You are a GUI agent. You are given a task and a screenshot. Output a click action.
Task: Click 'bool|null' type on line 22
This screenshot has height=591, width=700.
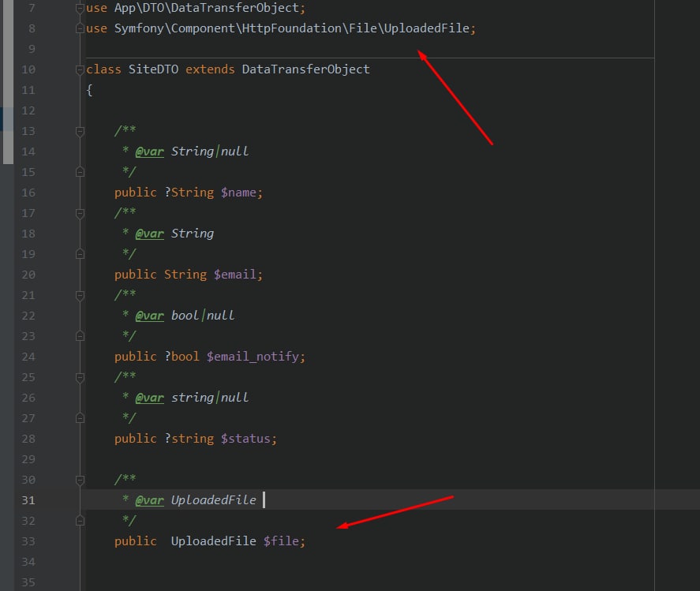point(203,316)
